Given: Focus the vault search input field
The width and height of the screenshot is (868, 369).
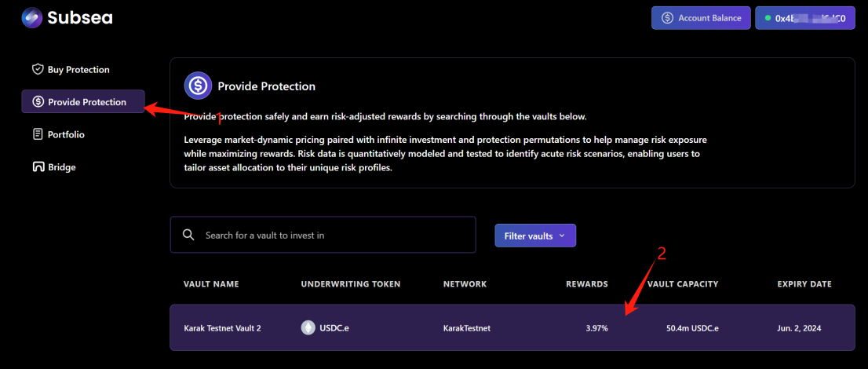Looking at the screenshot, I should (x=323, y=235).
